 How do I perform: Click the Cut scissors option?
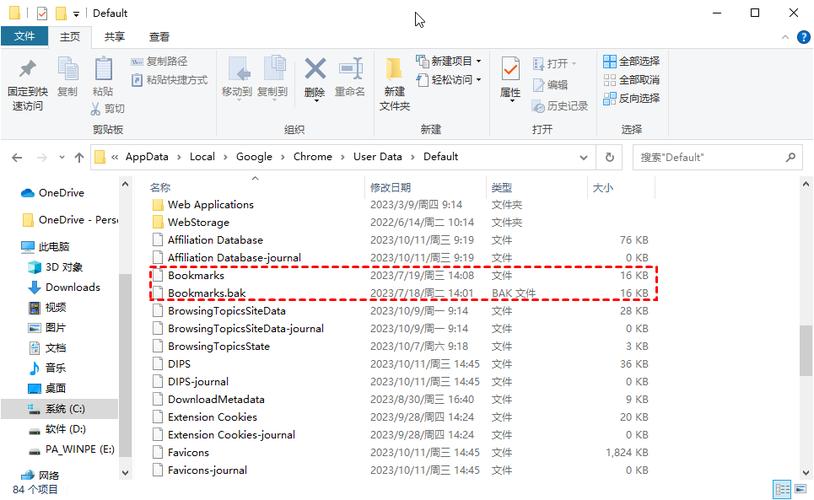pos(107,108)
